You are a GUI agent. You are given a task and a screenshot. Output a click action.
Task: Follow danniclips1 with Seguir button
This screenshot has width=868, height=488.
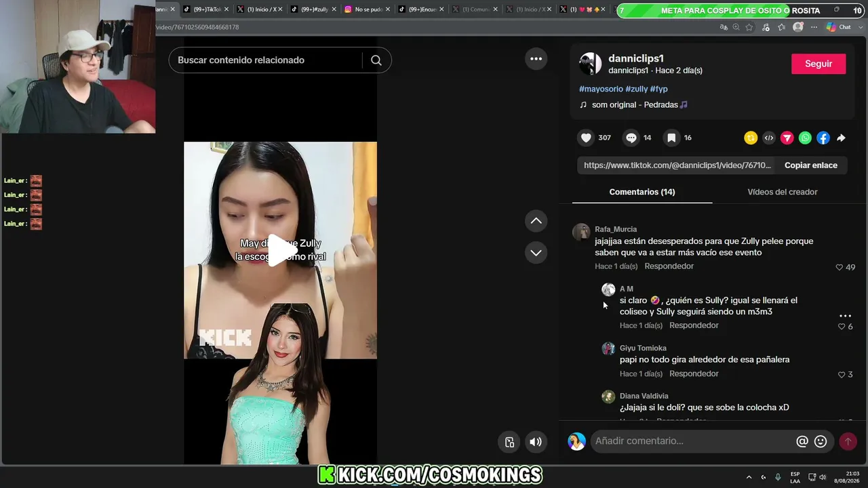pos(818,64)
